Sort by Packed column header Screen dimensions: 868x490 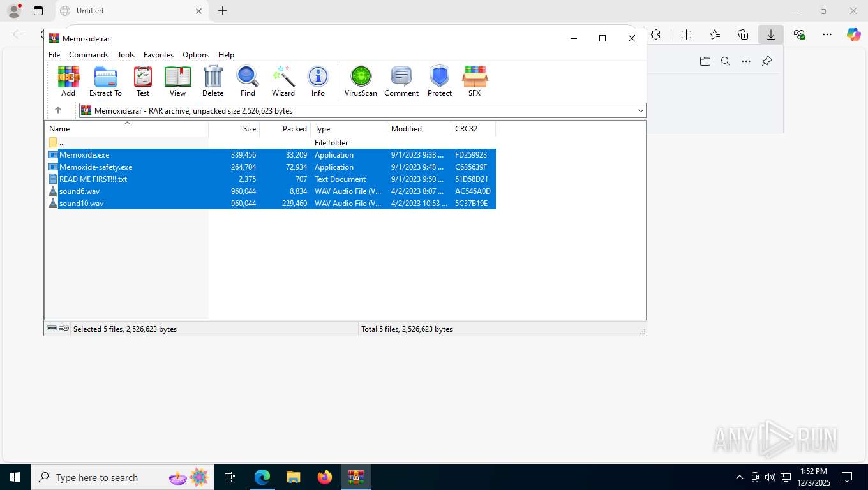click(x=285, y=128)
